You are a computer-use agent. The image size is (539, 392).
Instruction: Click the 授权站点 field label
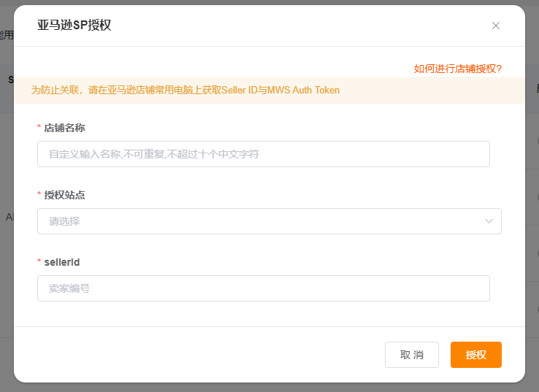(64, 195)
